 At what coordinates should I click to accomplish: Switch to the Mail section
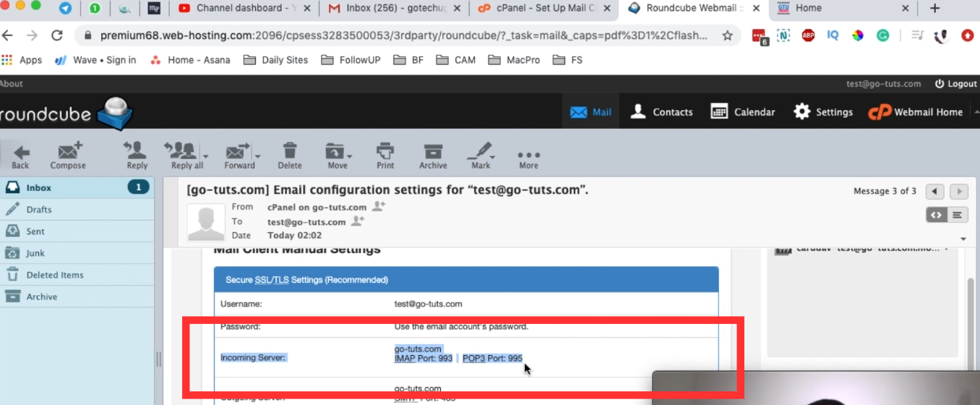pyautogui.click(x=590, y=112)
